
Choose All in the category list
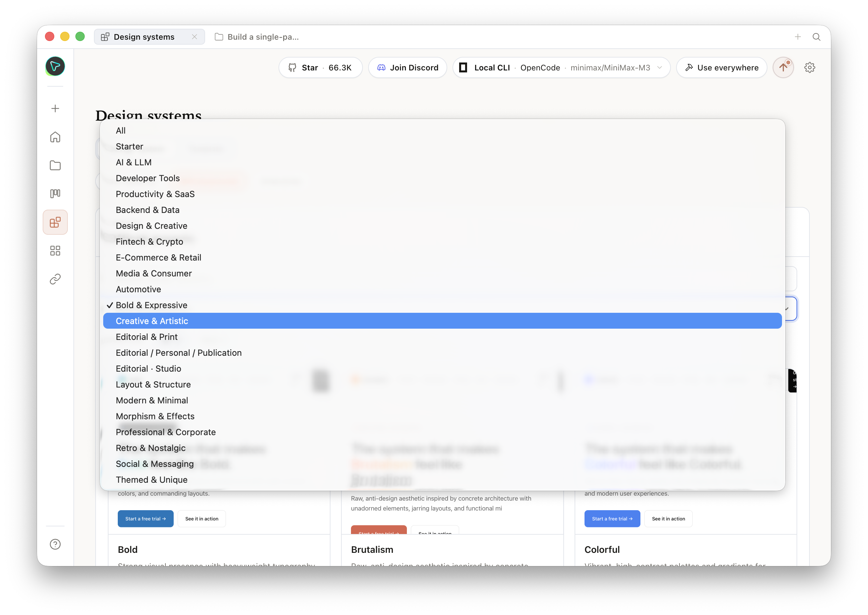click(442, 131)
